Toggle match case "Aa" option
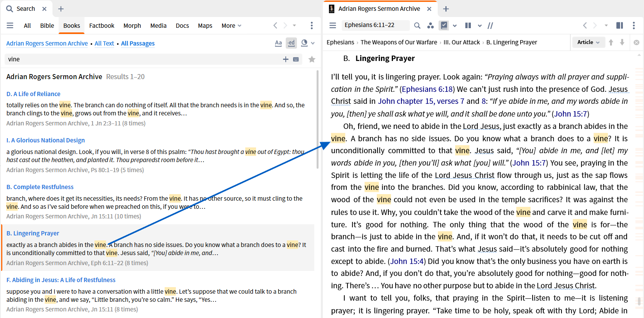644x318 pixels. pyautogui.click(x=278, y=43)
